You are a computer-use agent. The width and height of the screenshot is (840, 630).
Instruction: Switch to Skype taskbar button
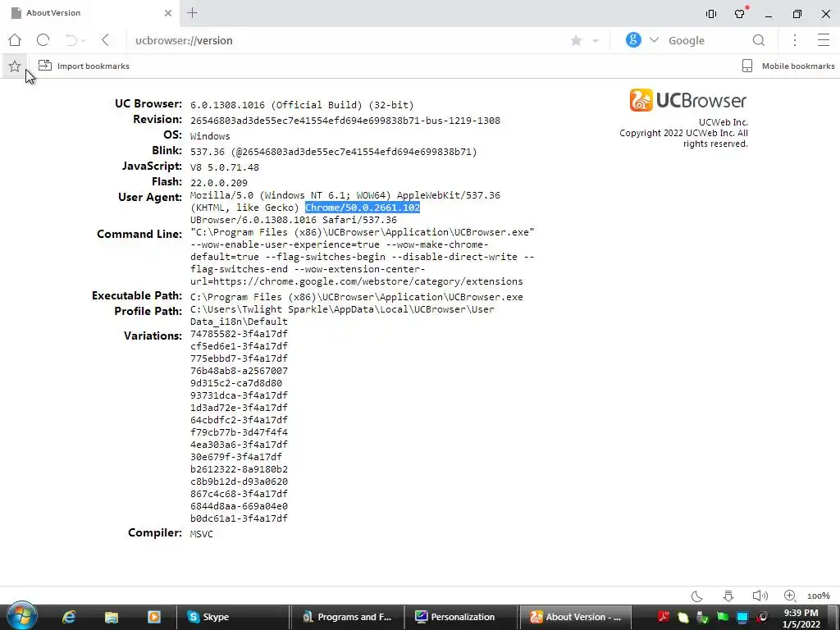coord(234,617)
